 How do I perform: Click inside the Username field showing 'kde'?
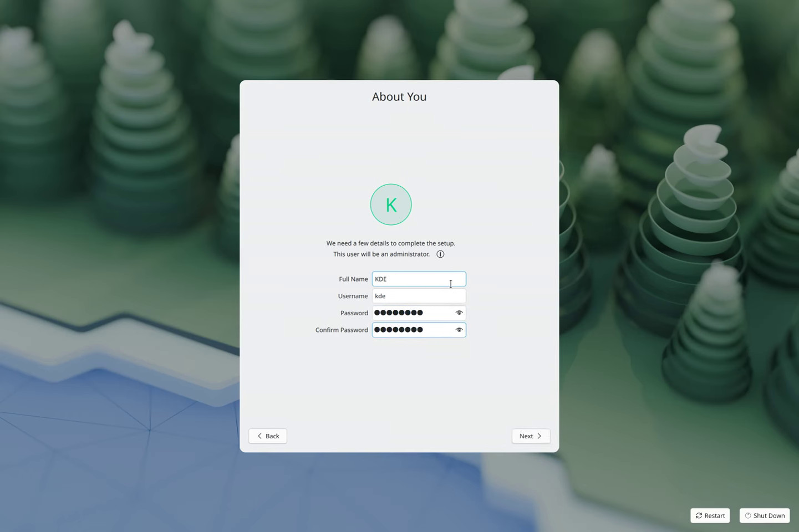[x=419, y=295]
